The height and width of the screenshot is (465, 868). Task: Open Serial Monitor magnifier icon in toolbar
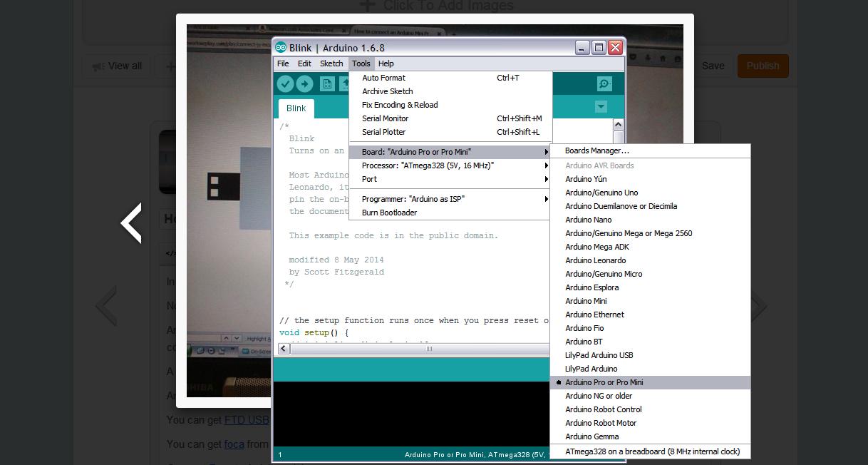coord(604,84)
